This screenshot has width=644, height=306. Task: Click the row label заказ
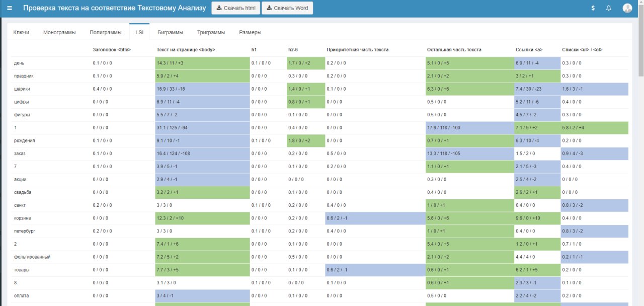click(x=20, y=154)
